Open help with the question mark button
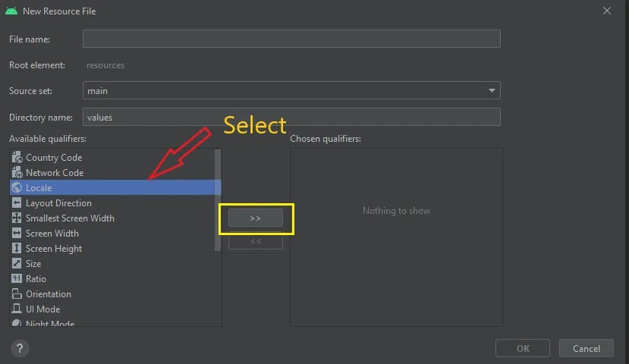 pos(20,348)
